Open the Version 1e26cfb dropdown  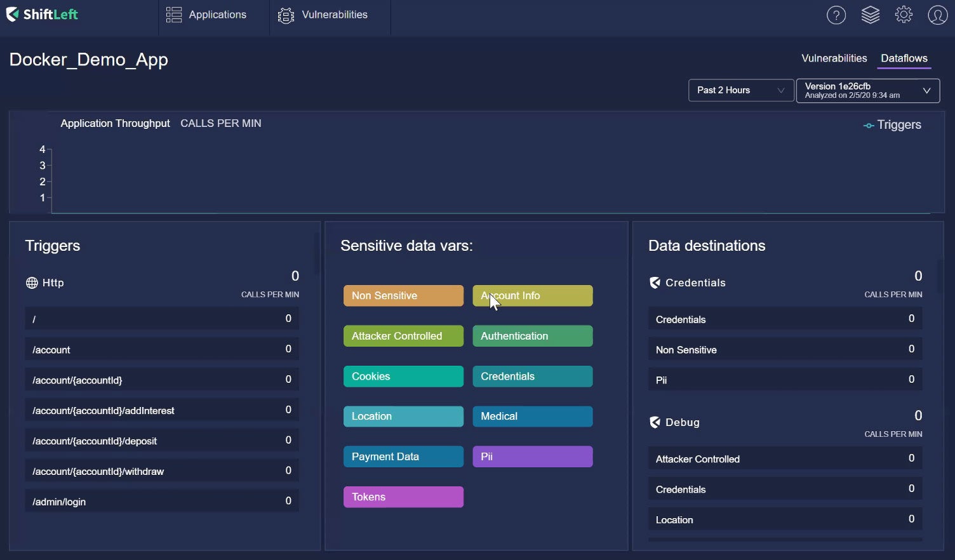pos(868,90)
